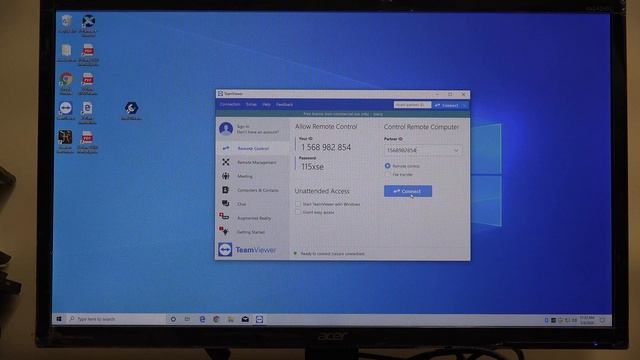
Task: Open the Cortana circle taskbar icon
Action: (x=173, y=319)
